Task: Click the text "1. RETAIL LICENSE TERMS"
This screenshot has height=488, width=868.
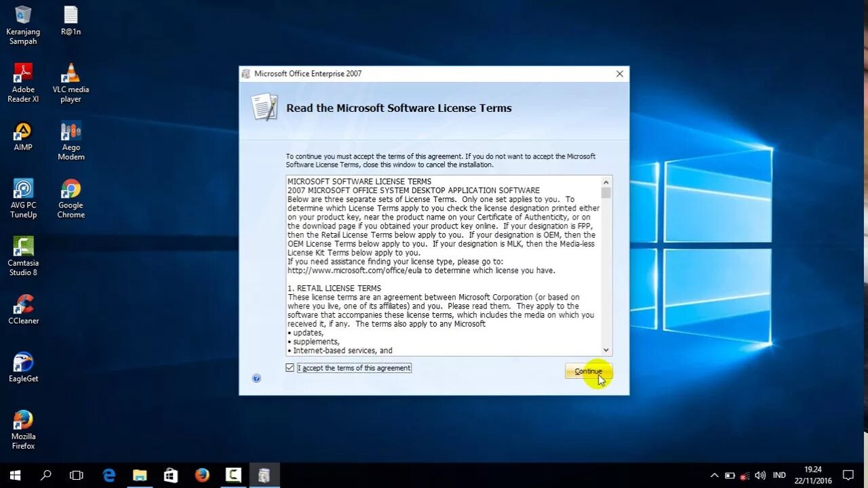Action: [x=334, y=288]
